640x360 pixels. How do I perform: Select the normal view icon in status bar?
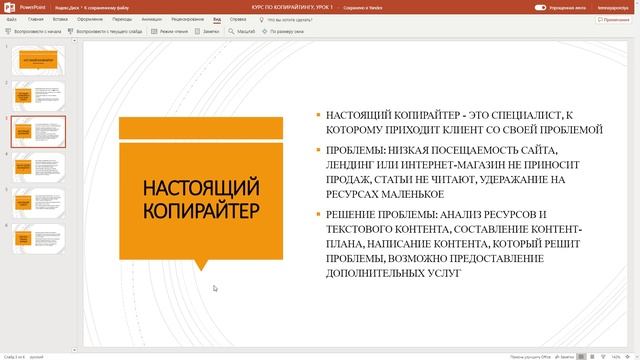[581, 357]
